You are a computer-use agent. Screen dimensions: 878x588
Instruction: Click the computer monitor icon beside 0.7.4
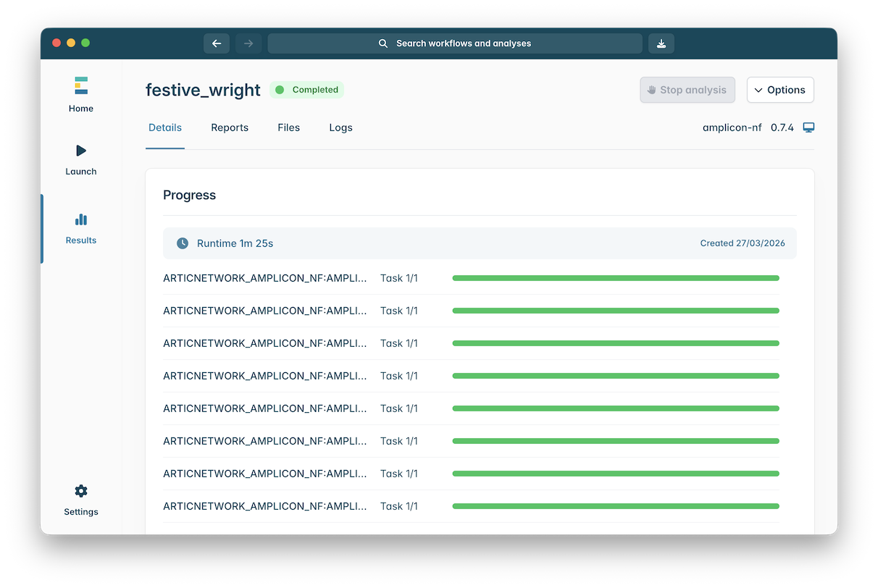808,127
